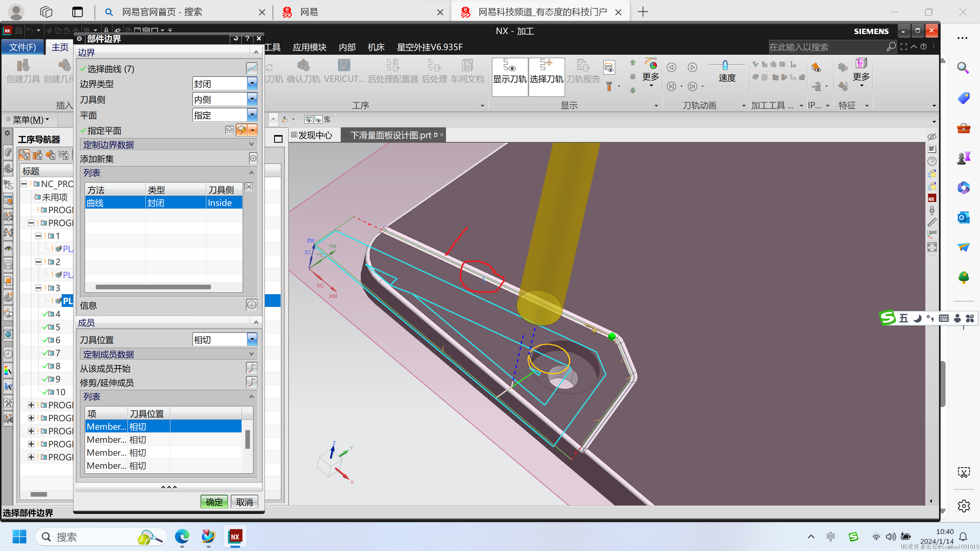Reset the Part Boundary dialog
This screenshot has width=980, height=551.
pos(235,38)
